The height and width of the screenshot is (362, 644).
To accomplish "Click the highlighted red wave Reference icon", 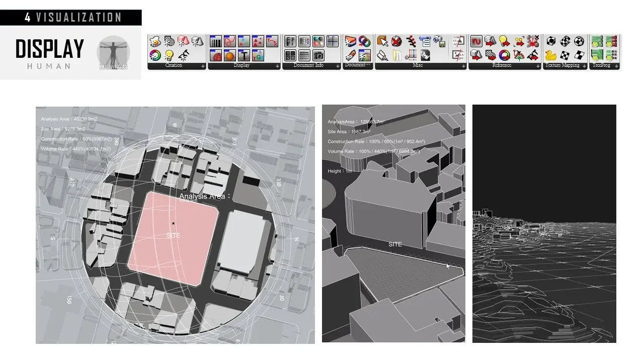I will point(476,41).
